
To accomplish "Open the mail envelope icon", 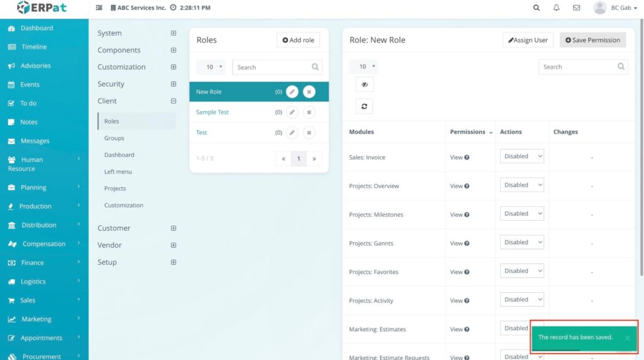I will click(576, 8).
